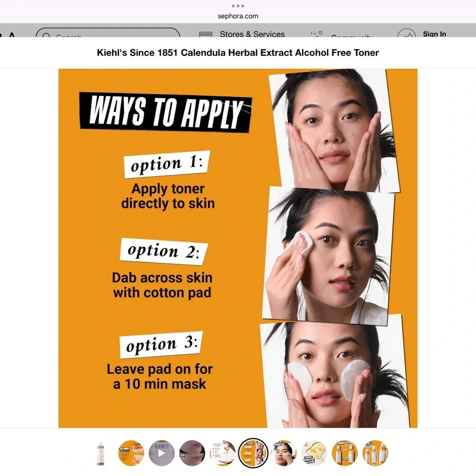Tap the sephora.com address bar
Viewport: 476px width, 476px height.
click(238, 16)
